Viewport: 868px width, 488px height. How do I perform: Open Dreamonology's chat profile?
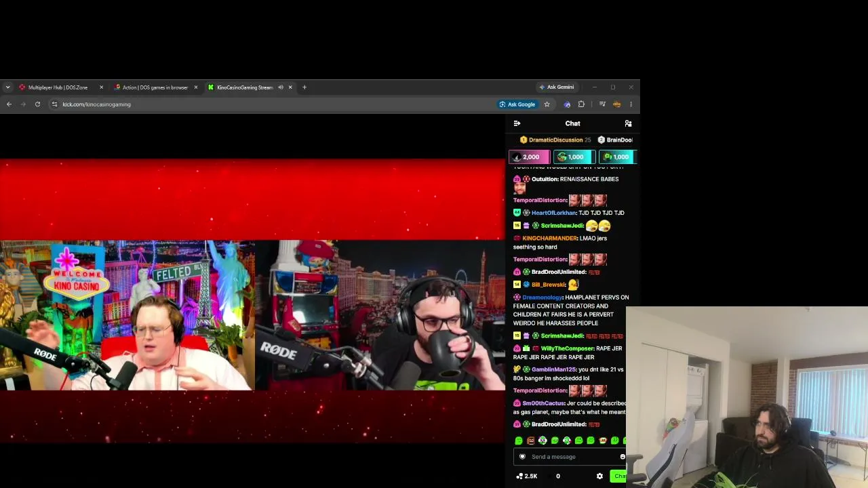pyautogui.click(x=542, y=298)
